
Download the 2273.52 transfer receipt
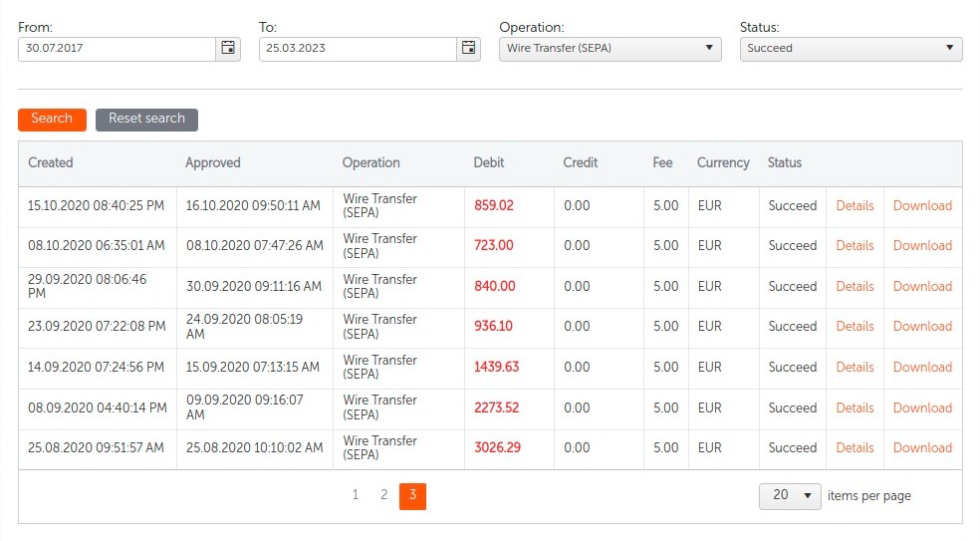[x=922, y=408]
